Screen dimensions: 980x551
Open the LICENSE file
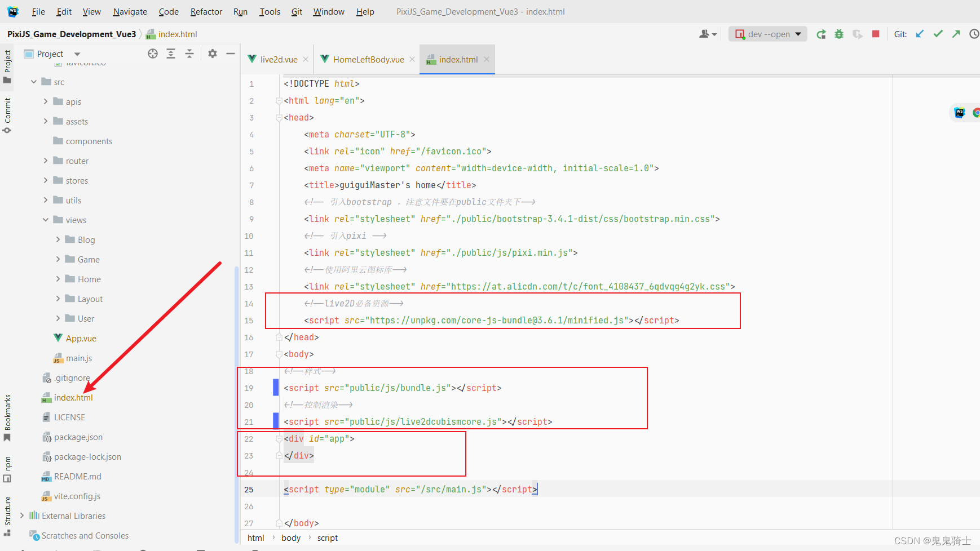click(64, 417)
